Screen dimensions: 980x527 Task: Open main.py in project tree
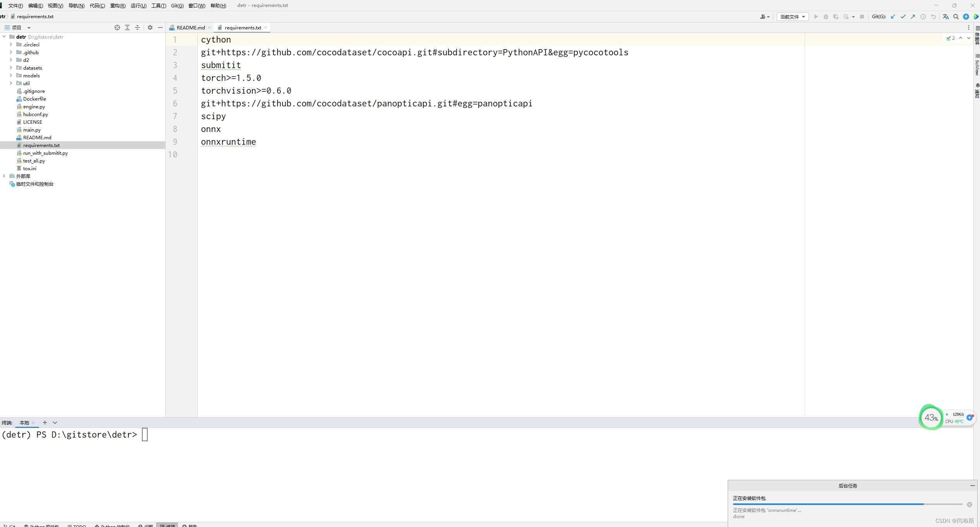pos(32,130)
